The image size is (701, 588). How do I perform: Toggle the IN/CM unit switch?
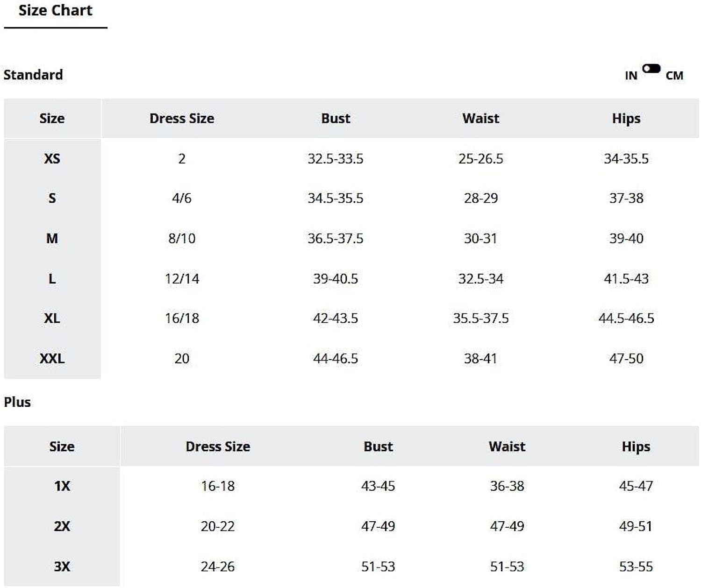pos(651,69)
